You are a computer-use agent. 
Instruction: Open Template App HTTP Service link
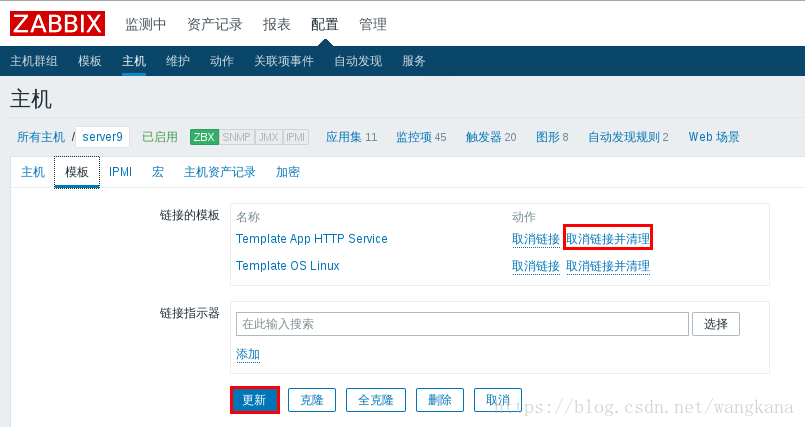pyautogui.click(x=312, y=239)
